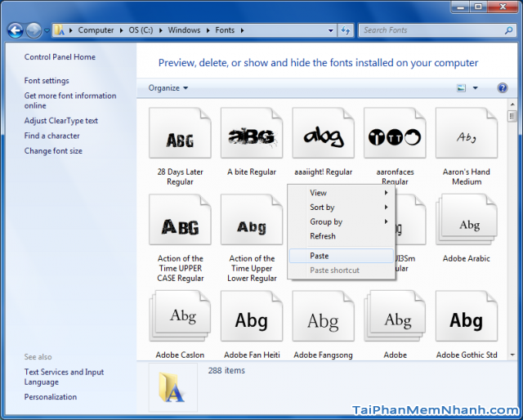Viewport: 523px width, 420px height.
Task: Click the Find a character link
Action: (x=51, y=136)
